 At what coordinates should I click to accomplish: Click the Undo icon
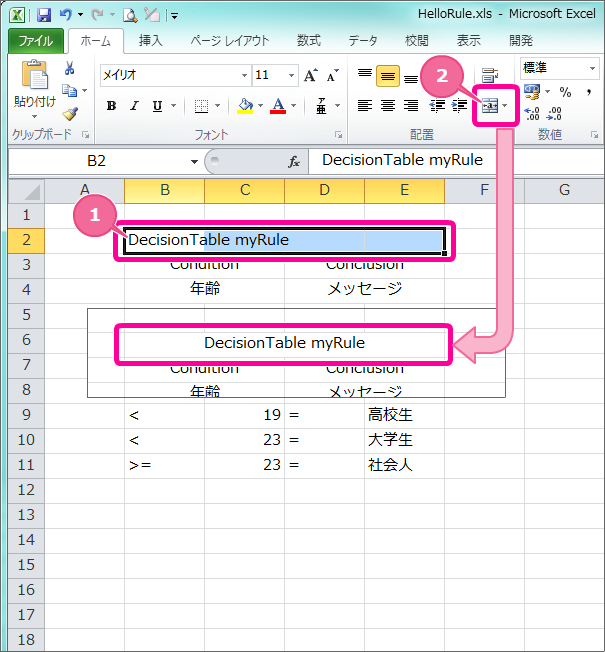click(x=66, y=16)
